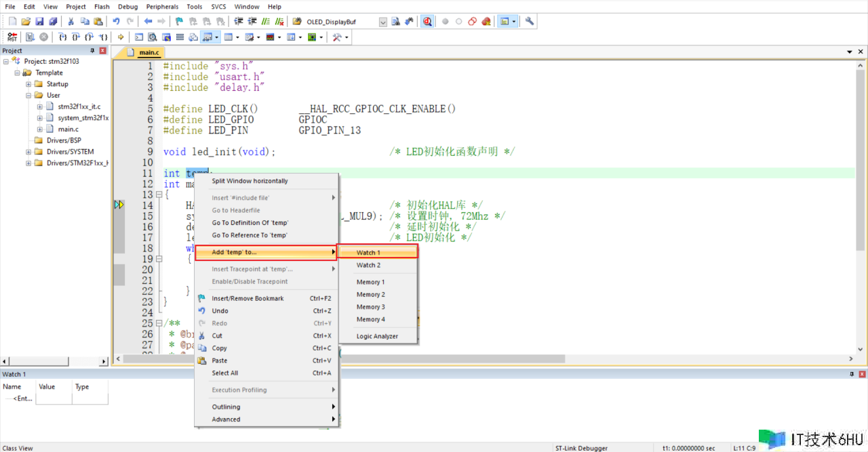Screen dimensions: 868x452
Task: Open the Configuration wrench icon
Action: [x=530, y=22]
